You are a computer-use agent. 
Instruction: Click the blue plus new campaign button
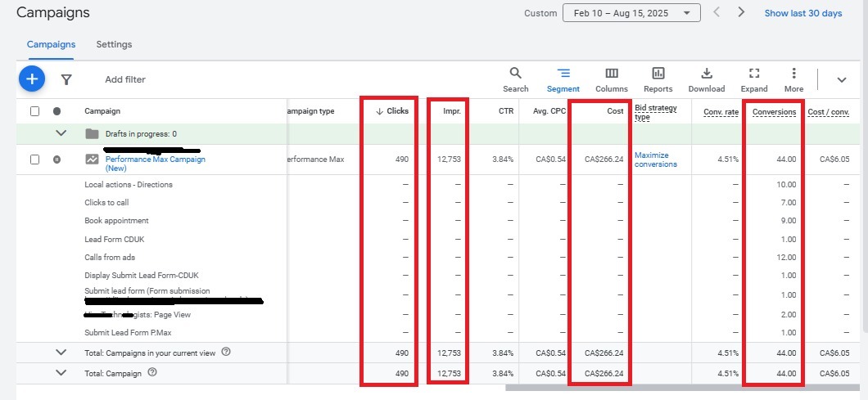pos(31,79)
